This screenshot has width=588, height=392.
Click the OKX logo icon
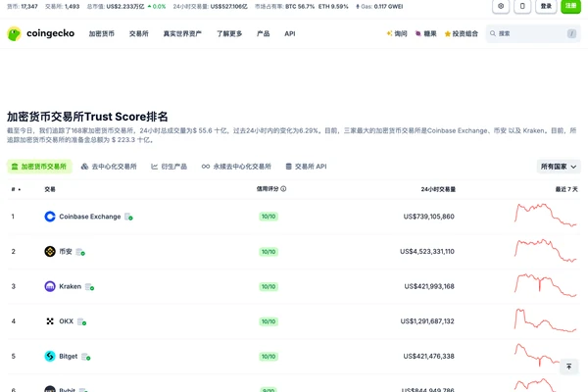50,321
